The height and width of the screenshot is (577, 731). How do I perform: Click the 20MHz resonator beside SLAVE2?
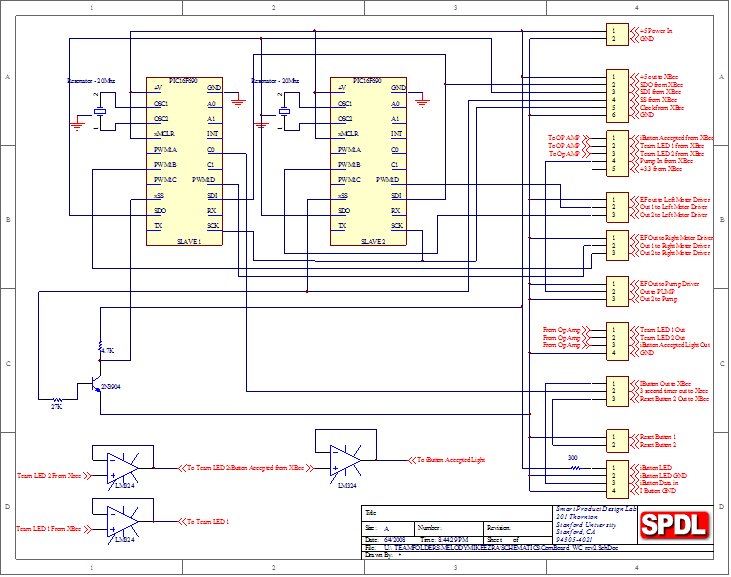(x=284, y=110)
